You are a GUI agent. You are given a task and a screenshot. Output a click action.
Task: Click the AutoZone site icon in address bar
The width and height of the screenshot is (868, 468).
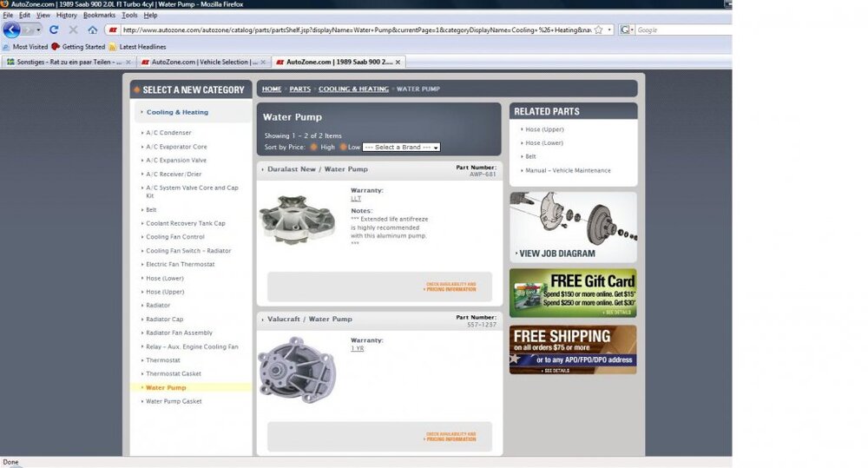[113, 30]
